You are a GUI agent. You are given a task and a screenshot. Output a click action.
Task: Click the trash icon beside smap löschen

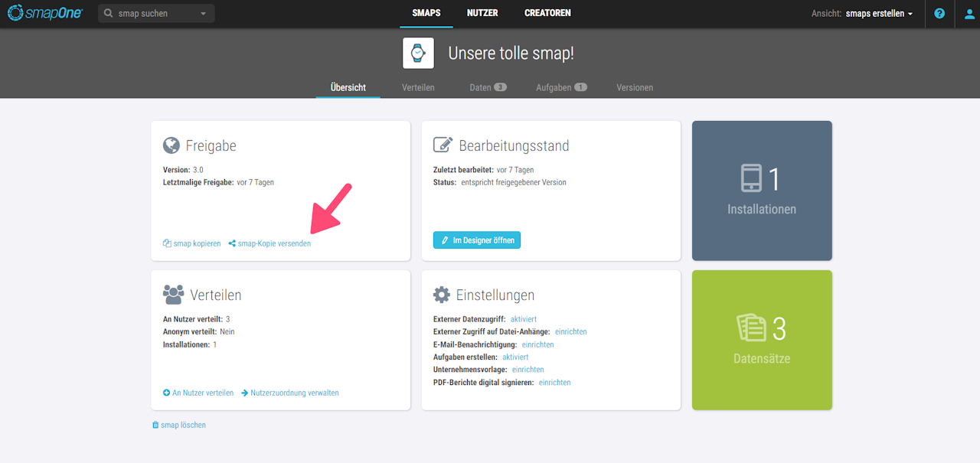coord(155,425)
